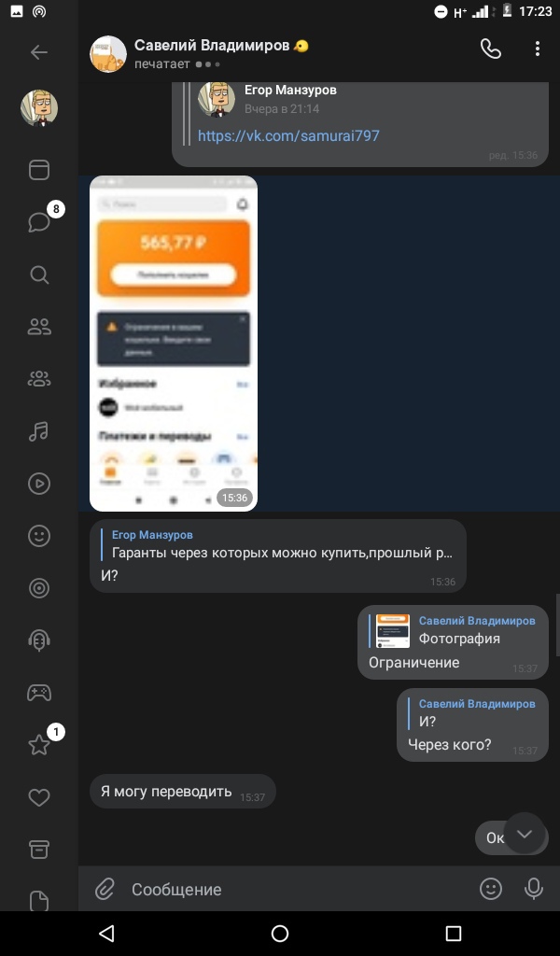Image resolution: width=560 pixels, height=956 pixels.
Task: Open the games controller icon
Action: [x=39, y=693]
